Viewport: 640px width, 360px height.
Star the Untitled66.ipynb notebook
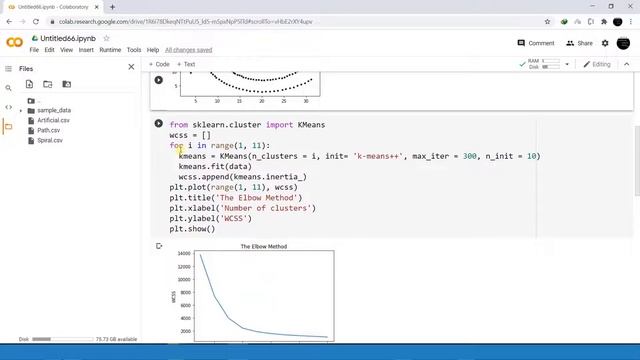(107, 38)
